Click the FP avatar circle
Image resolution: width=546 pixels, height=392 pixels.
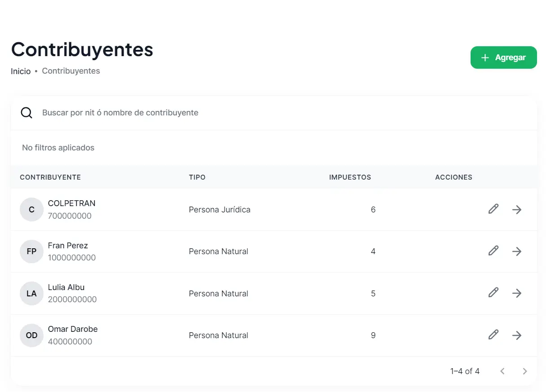pyautogui.click(x=31, y=251)
